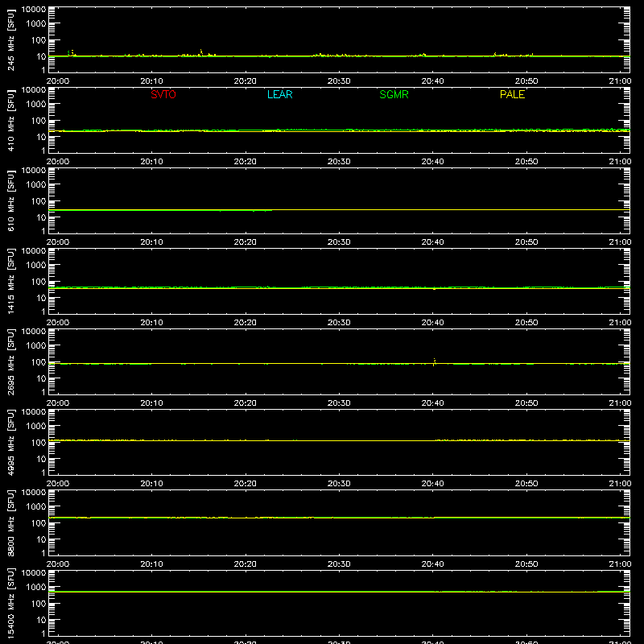644x644 pixels.
Task: Select the 15400 MHz [SFU] axis title
Action: coord(11,603)
